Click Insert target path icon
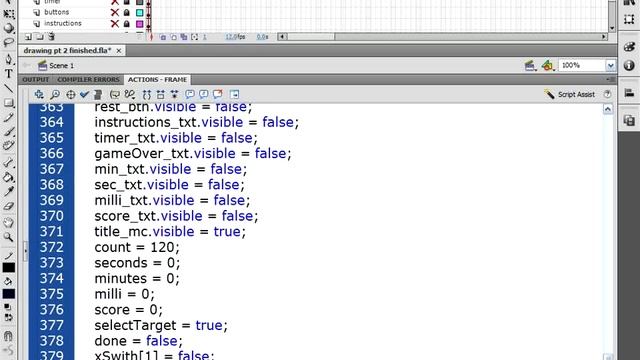 71,94
